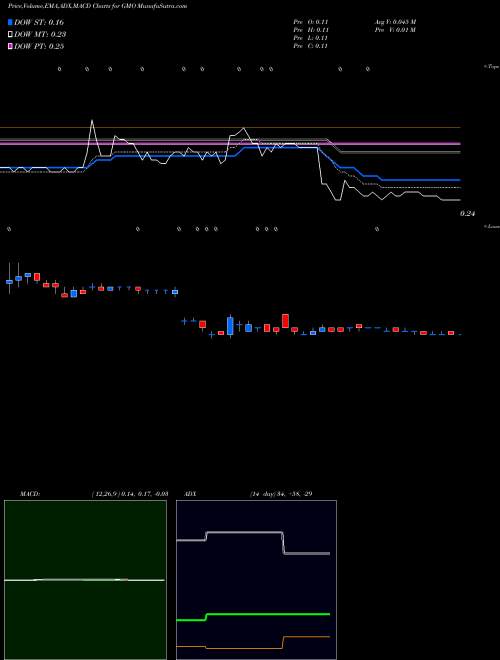Select the 'Pre L: 0.11' low value
This screenshot has height=660, width=500.
[311, 38]
